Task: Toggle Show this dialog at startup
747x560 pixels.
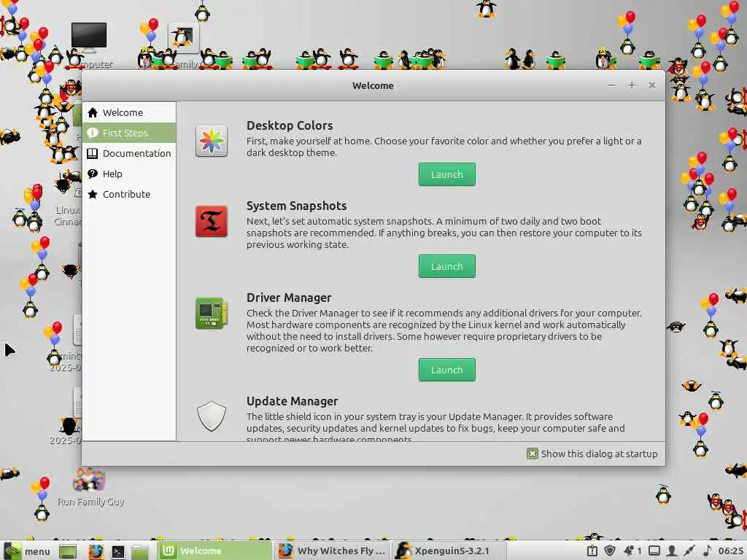Action: [x=532, y=454]
